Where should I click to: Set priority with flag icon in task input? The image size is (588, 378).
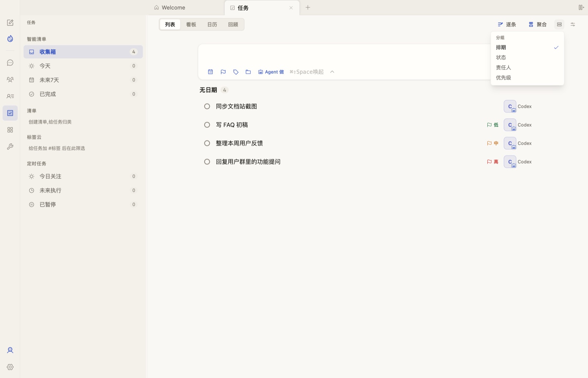(223, 72)
